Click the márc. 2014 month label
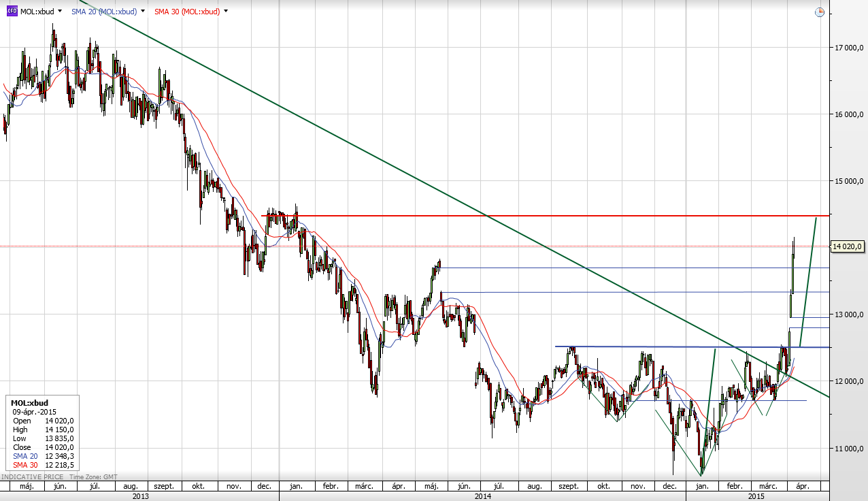868x501 pixels. pyautogui.click(x=365, y=487)
